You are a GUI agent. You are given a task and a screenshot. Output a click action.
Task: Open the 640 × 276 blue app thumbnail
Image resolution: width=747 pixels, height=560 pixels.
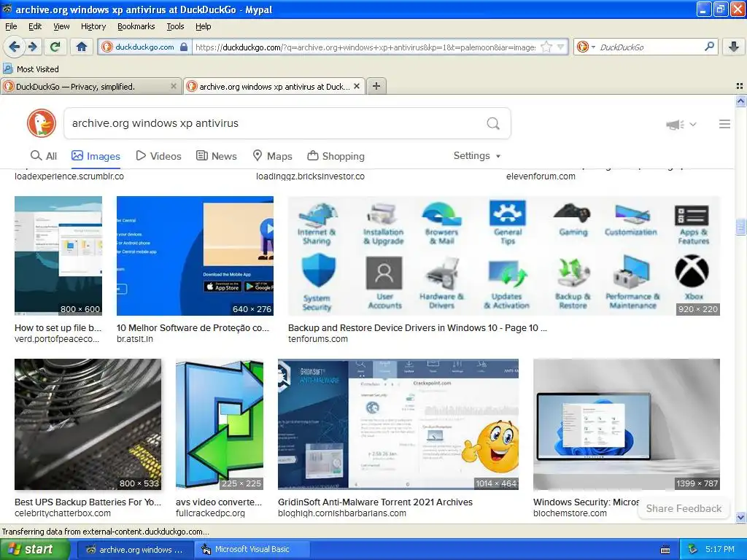(195, 256)
